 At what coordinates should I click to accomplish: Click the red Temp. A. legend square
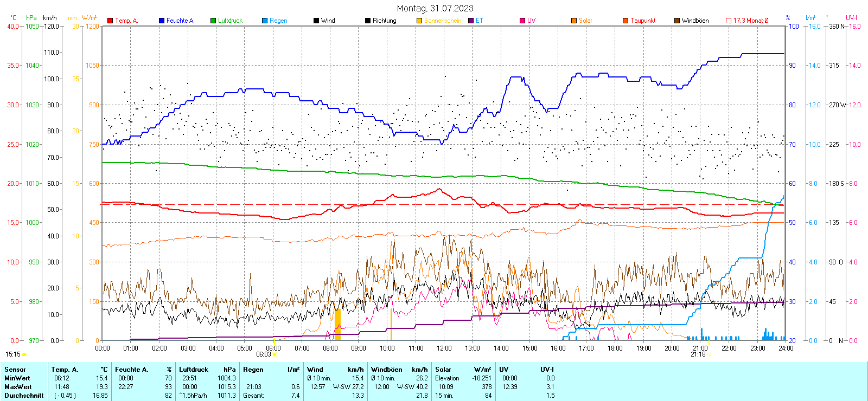110,21
